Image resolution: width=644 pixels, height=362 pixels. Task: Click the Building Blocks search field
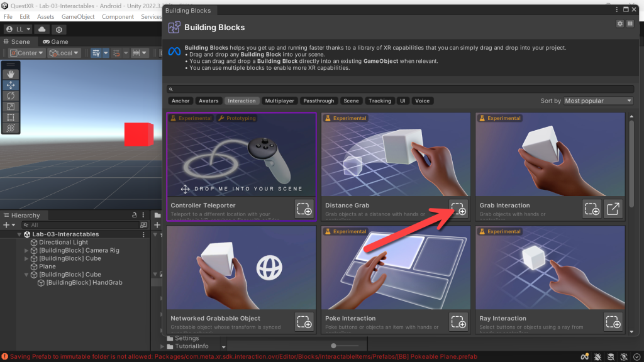(x=401, y=89)
